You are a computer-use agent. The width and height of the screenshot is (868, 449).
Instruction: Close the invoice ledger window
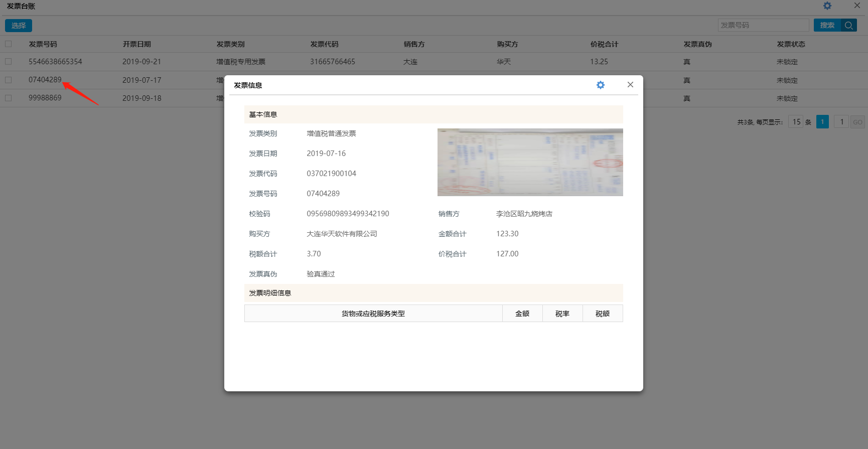857,6
